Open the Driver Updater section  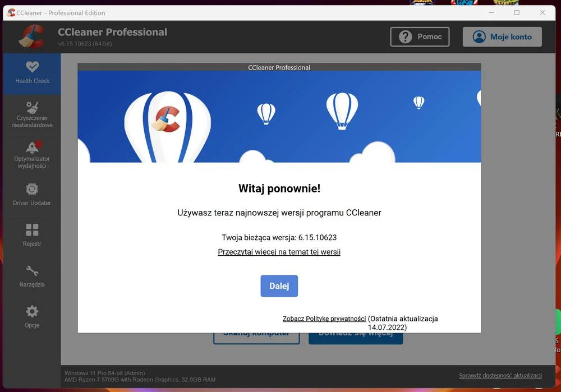32,195
